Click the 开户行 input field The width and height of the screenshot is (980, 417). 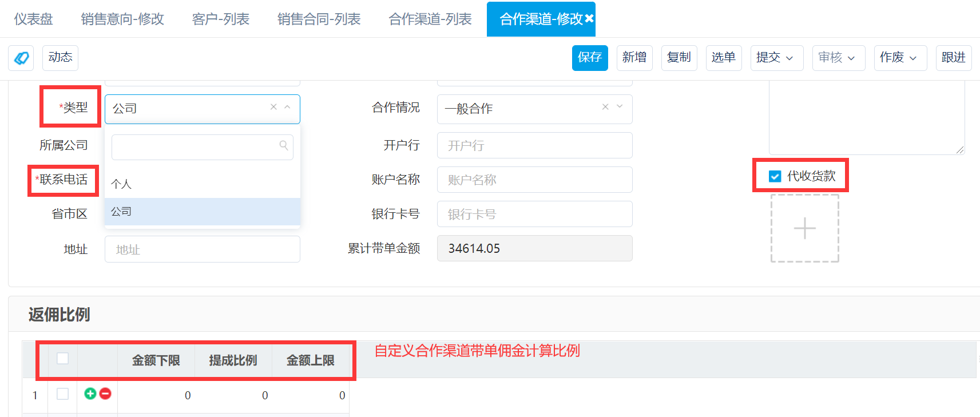535,145
